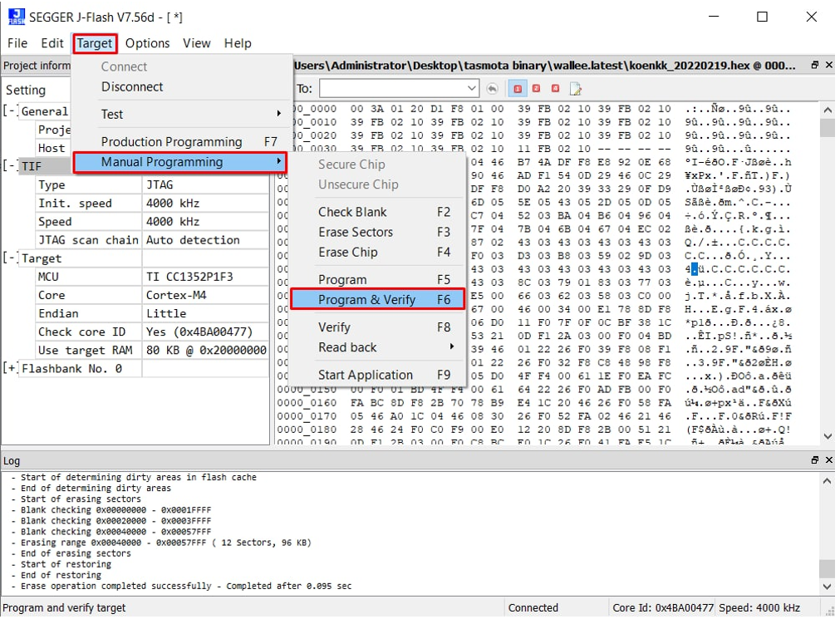Click the 'Host' tree row
This screenshot has height=619, width=840.
[52, 147]
